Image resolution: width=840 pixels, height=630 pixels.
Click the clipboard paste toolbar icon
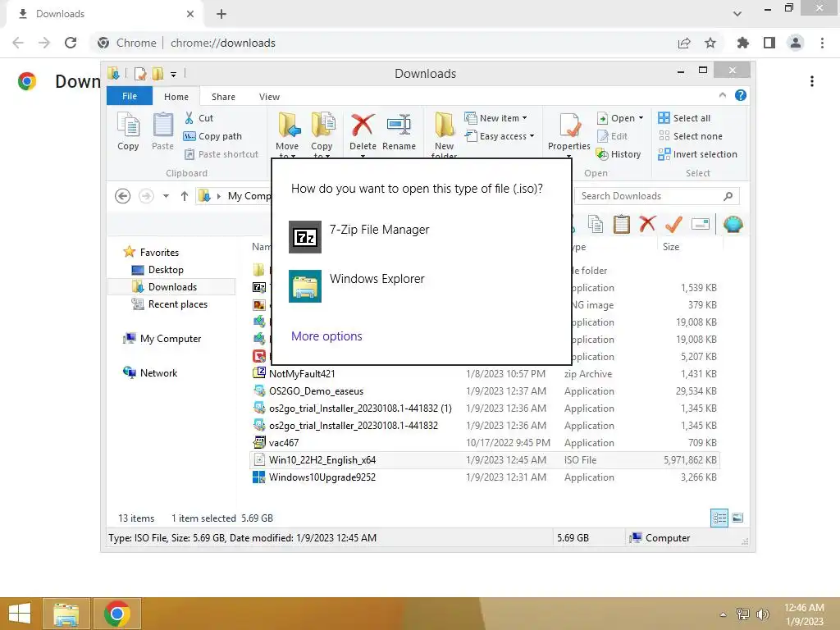(x=622, y=224)
